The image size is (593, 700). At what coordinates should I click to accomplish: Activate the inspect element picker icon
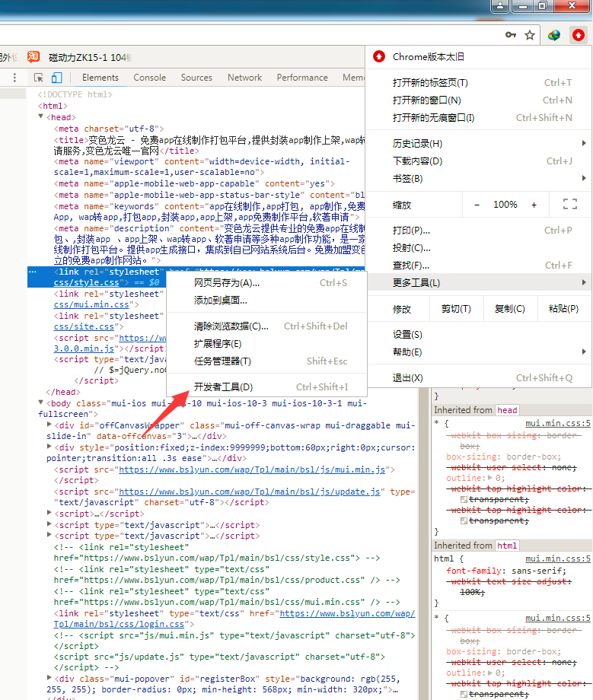39,78
